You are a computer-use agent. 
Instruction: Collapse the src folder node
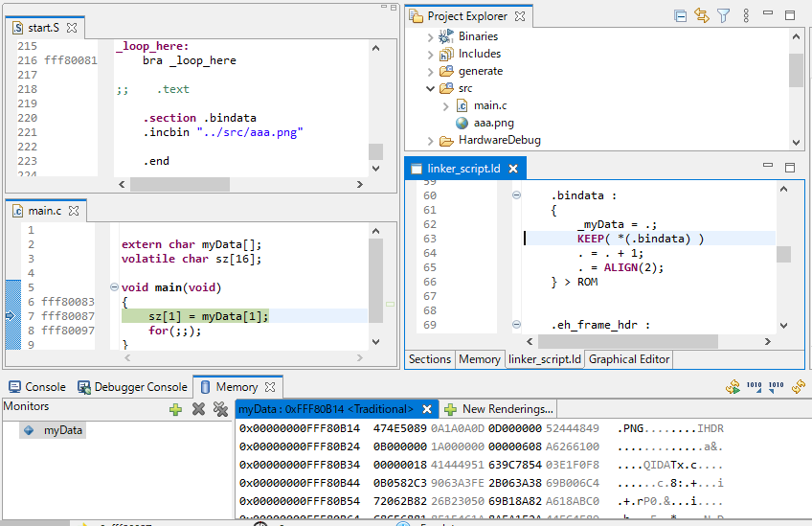pos(430,88)
